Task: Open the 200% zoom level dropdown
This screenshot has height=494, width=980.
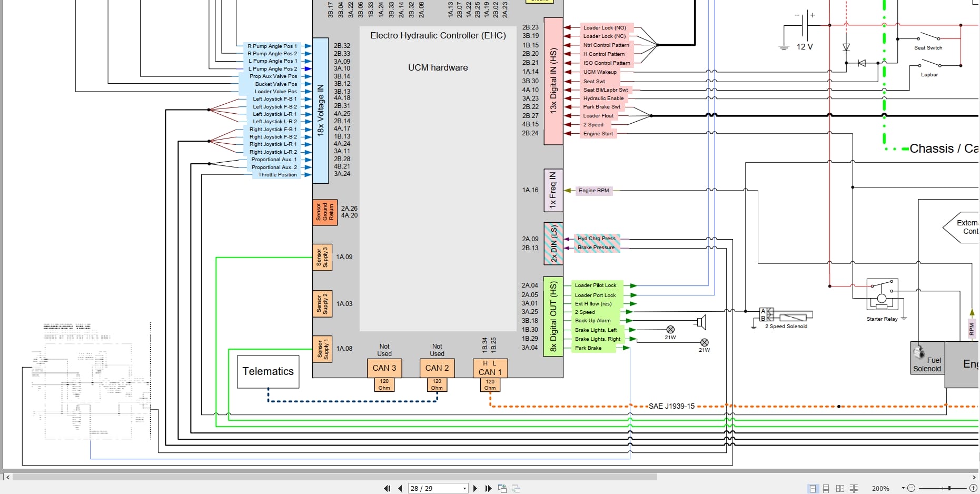Action: 903,488
